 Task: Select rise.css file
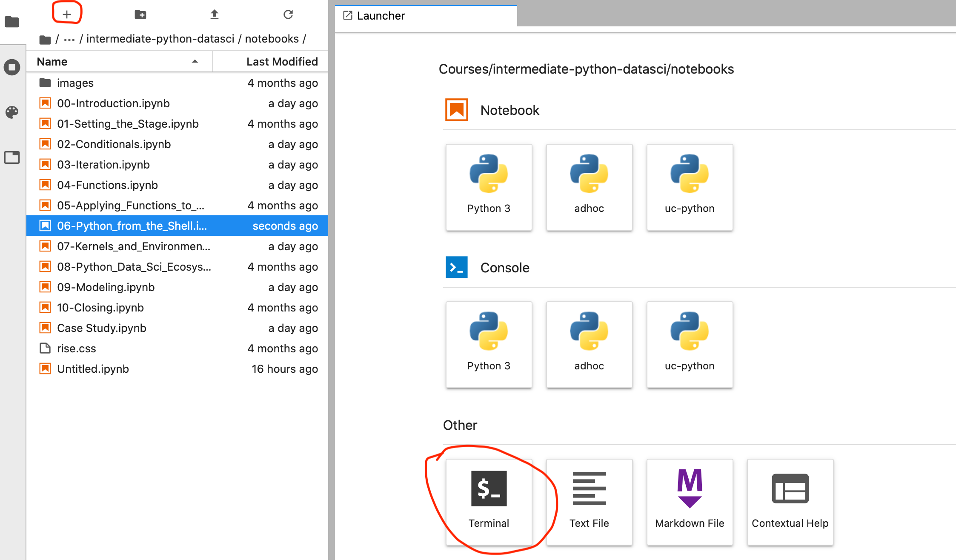pos(177,348)
